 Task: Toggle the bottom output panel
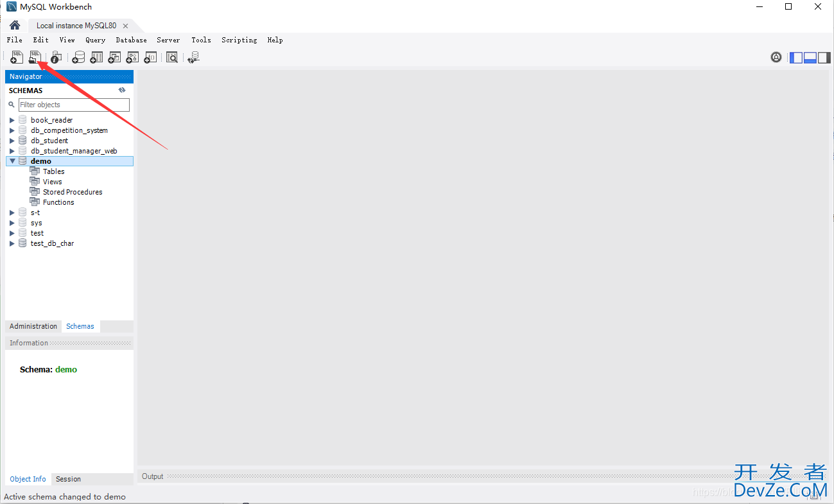[x=810, y=57]
